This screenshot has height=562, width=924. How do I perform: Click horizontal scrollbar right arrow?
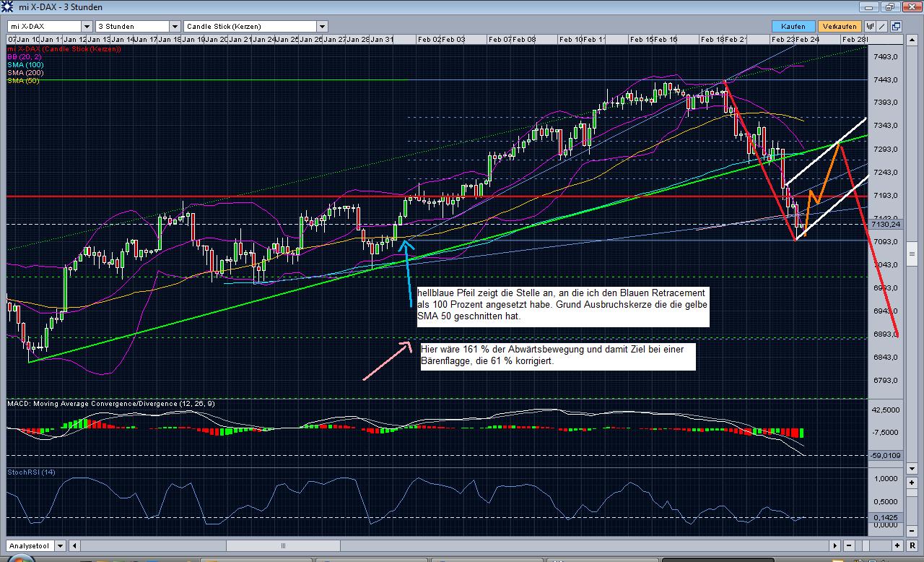pos(834,545)
